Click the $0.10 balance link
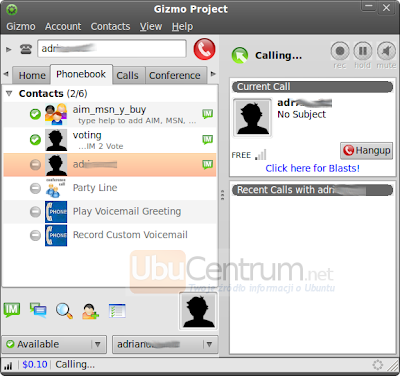The image size is (400, 376). coord(35,365)
